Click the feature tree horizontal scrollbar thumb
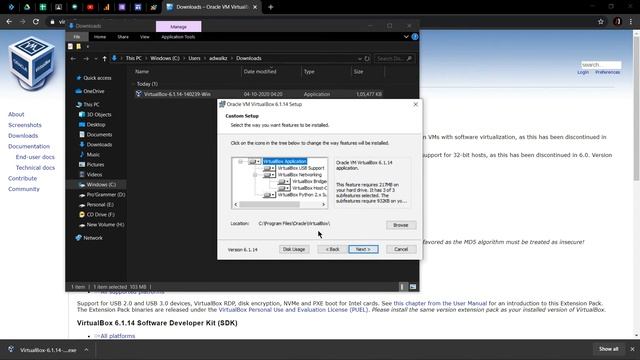Screen dimensions: 640x360 (x=269, y=204)
